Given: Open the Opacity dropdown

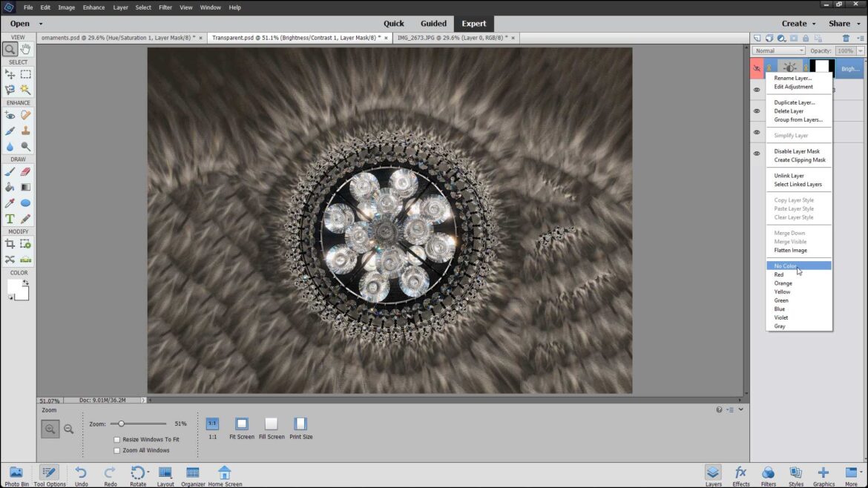Looking at the screenshot, I should (x=859, y=50).
